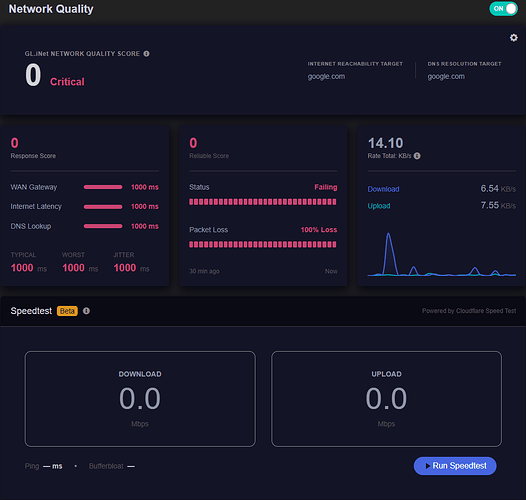Click the DOWNLOAD speed result card
526x500 pixels.
tap(140, 399)
